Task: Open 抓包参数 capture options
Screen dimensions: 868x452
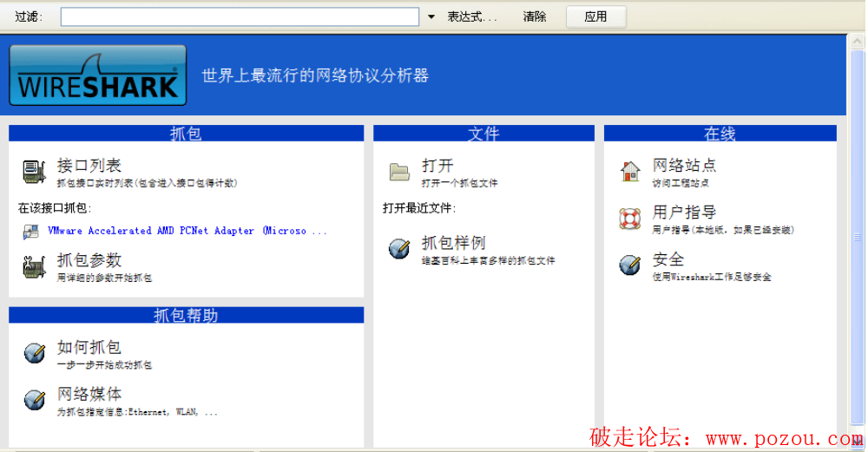Action: (89, 260)
